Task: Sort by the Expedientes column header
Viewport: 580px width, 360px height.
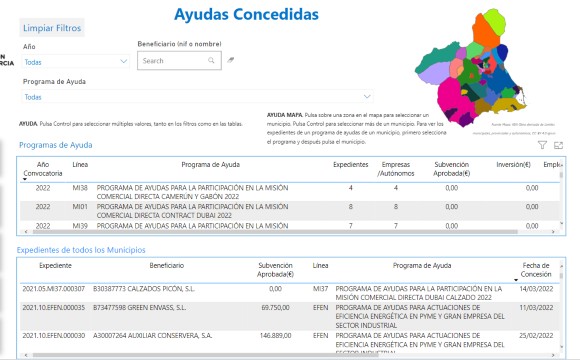Action: (x=350, y=165)
